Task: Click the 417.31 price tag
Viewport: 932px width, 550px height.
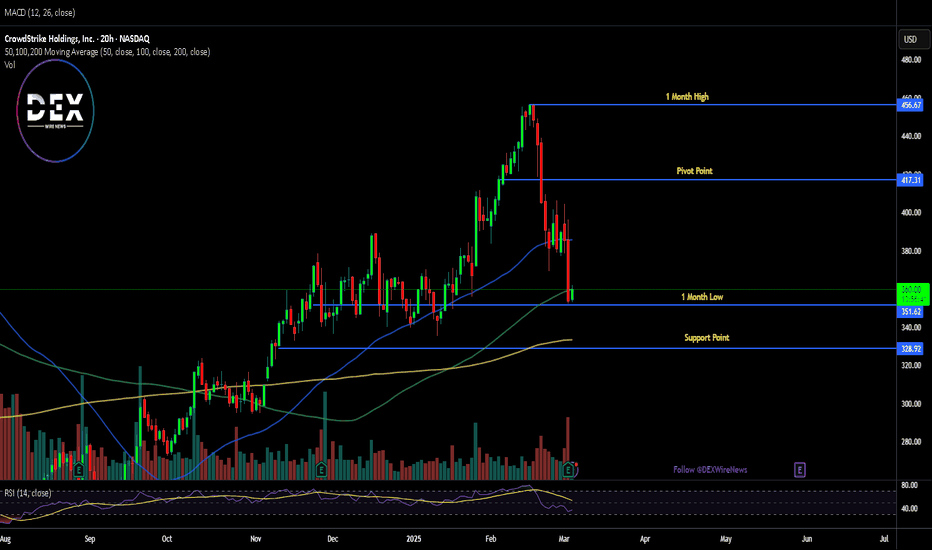Action: click(x=911, y=180)
